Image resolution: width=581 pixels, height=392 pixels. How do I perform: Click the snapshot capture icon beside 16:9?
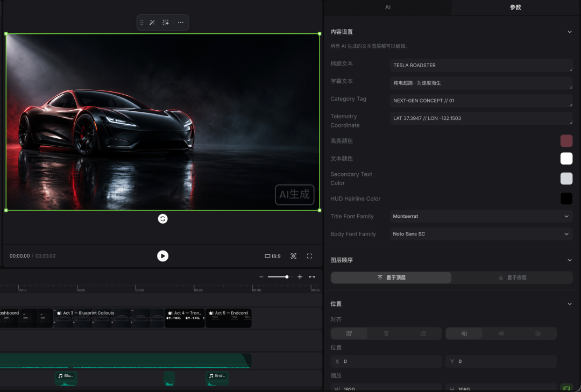point(294,256)
